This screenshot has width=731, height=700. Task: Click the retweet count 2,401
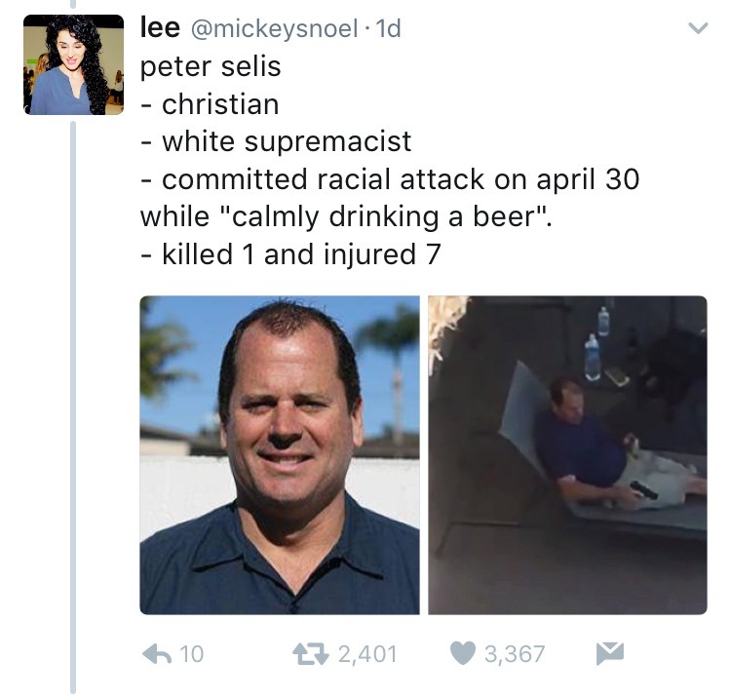click(367, 653)
